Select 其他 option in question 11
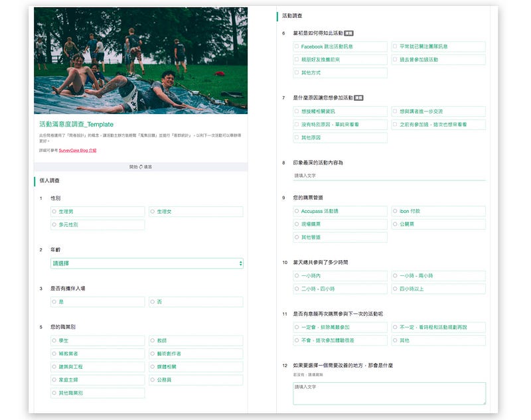The height and width of the screenshot is (420, 531). click(438, 340)
